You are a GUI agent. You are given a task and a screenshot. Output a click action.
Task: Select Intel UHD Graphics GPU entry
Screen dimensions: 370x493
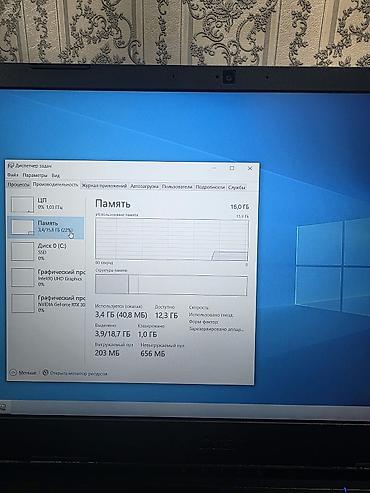tap(46, 278)
